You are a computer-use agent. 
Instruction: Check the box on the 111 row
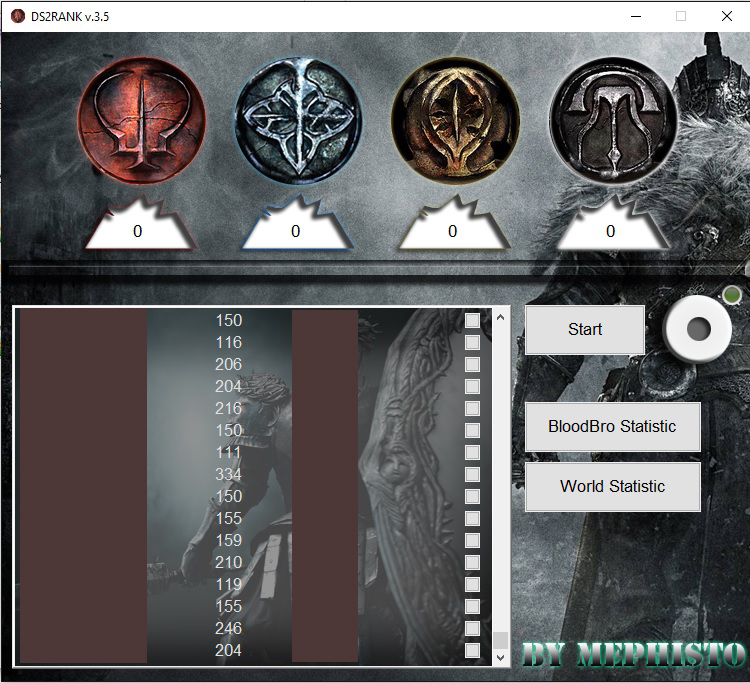point(472,452)
